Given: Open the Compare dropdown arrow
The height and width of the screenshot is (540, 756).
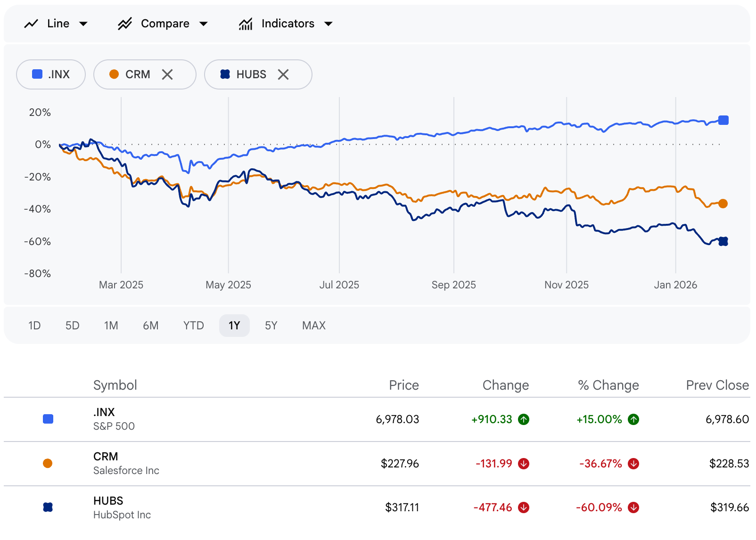Looking at the screenshot, I should [x=204, y=24].
